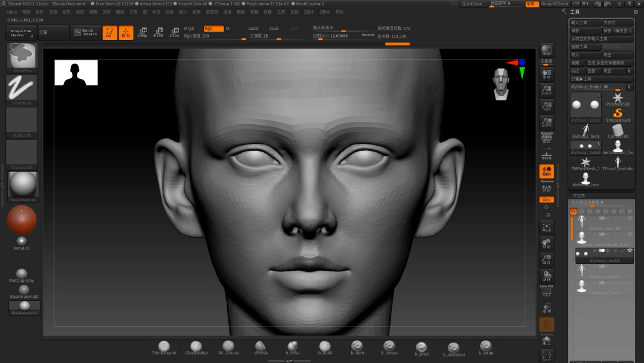This screenshot has width=644, height=363.
Task: Activate the PolyF wireframe display
Action: coord(546,293)
